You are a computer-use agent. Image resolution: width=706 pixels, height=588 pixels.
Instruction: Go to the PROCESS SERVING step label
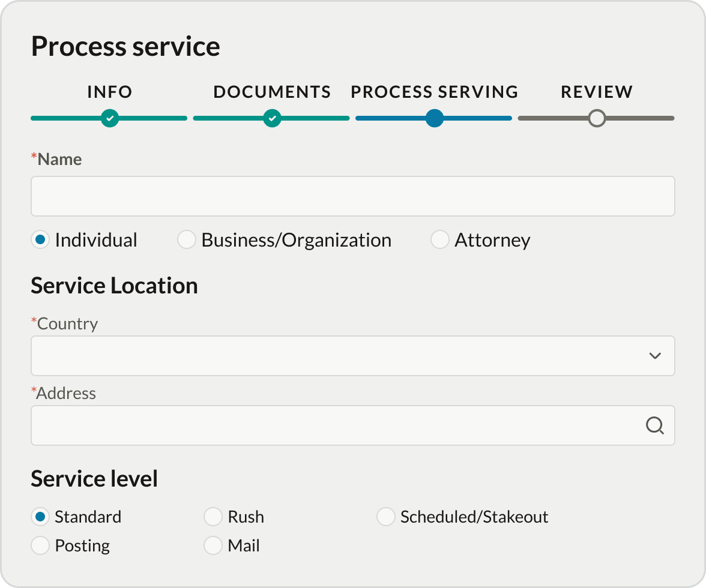[435, 92]
